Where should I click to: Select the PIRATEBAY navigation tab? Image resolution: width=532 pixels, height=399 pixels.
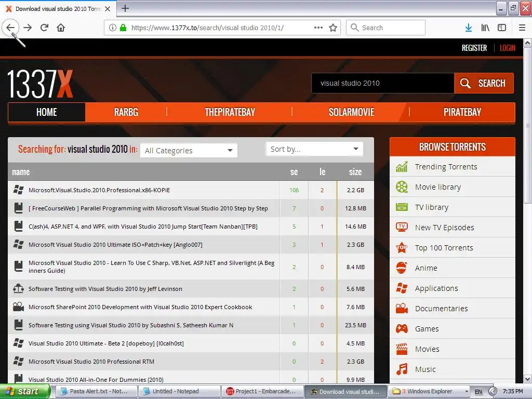click(462, 112)
